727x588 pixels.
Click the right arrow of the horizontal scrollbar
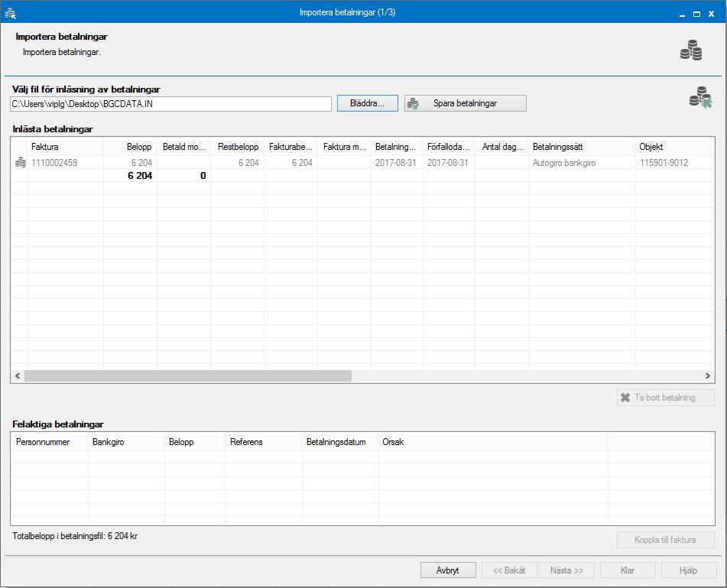708,375
